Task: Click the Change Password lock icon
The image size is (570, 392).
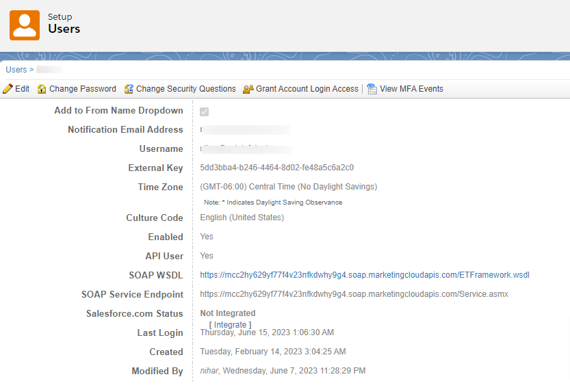Action: point(42,89)
